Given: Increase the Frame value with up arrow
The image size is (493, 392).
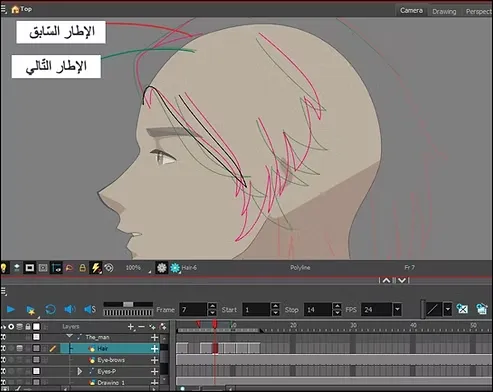Looking at the screenshot, I should [x=212, y=306].
